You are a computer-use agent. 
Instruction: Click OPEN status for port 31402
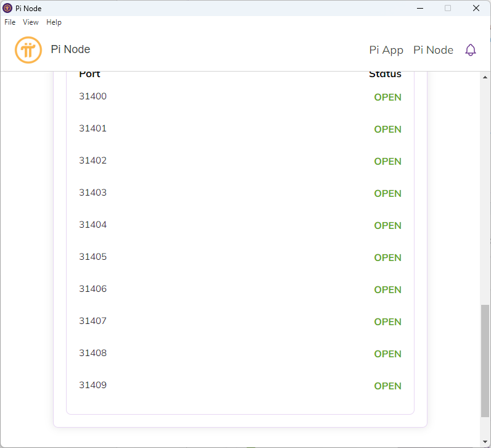tap(387, 161)
